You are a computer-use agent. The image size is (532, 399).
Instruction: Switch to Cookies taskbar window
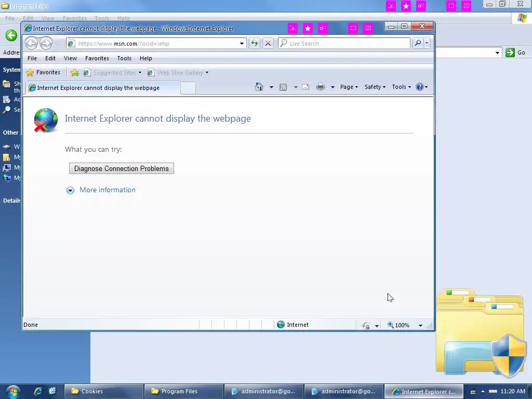point(103,391)
